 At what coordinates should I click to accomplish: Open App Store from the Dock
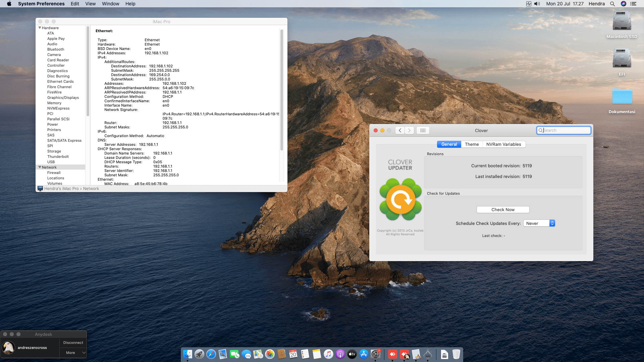(x=364, y=354)
